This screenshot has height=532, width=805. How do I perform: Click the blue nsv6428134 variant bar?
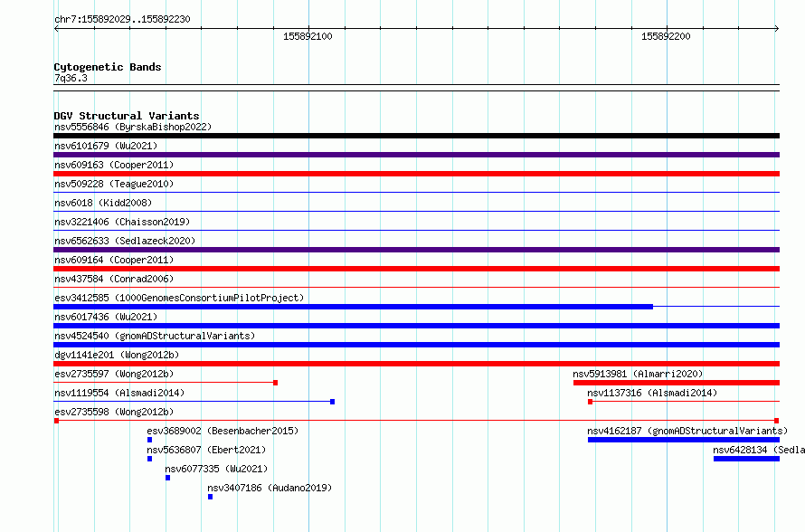(746, 459)
